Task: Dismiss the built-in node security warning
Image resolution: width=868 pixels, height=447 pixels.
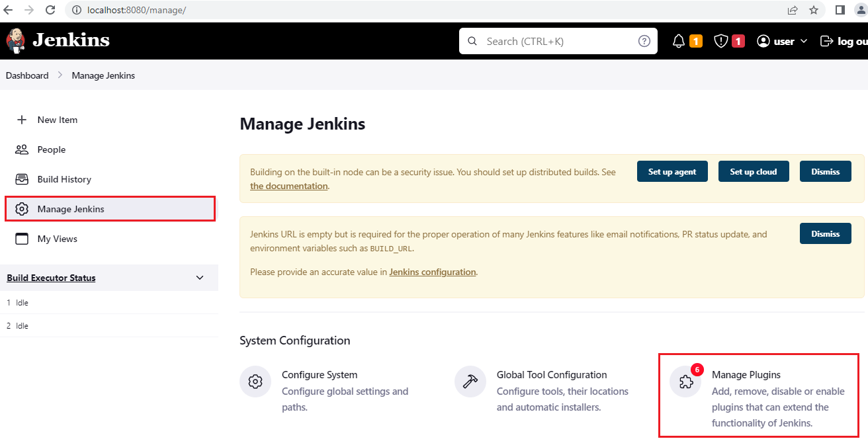Action: [x=826, y=171]
